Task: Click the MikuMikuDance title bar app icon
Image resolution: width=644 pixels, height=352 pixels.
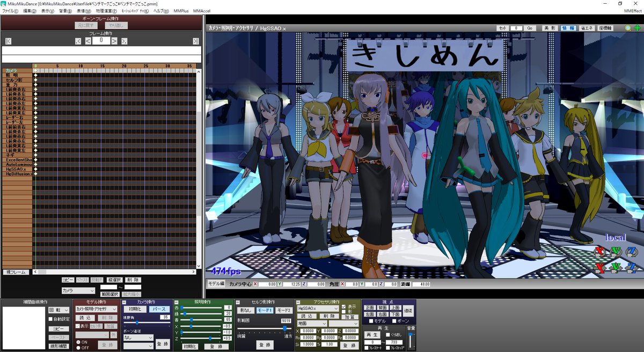Action: click(x=4, y=4)
